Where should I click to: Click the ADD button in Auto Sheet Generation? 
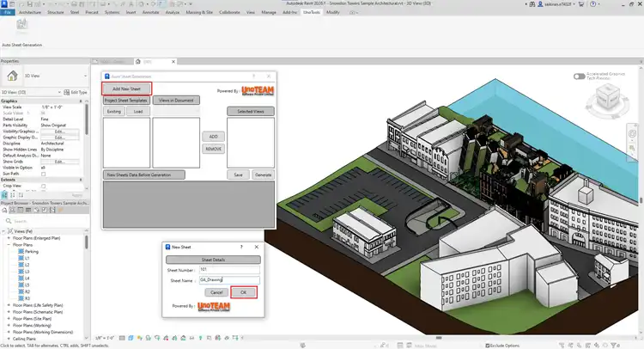[x=213, y=137]
